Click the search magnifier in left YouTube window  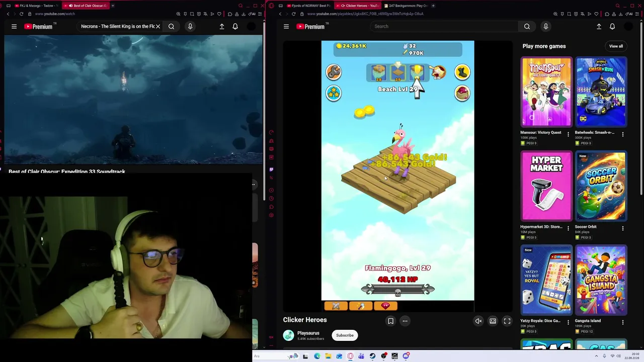coord(171,26)
